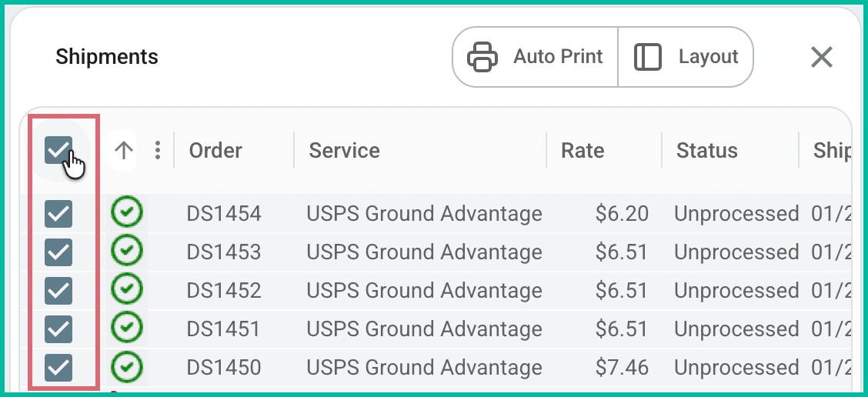Click the green checkmark status icon for DS1453
The image size is (868, 397).
click(x=127, y=250)
